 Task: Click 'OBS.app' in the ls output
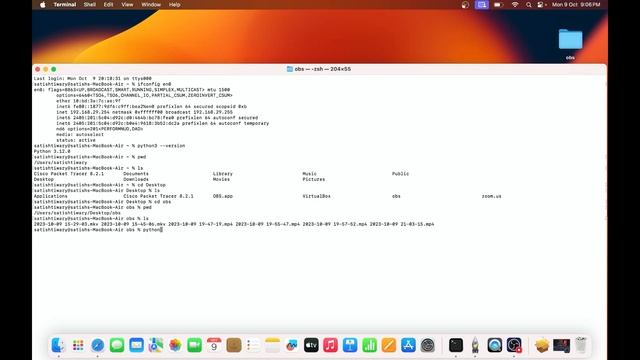tap(222, 196)
